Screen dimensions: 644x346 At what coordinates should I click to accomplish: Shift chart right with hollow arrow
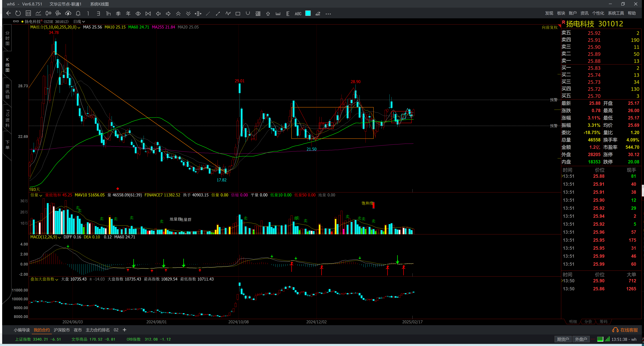pos(168,13)
